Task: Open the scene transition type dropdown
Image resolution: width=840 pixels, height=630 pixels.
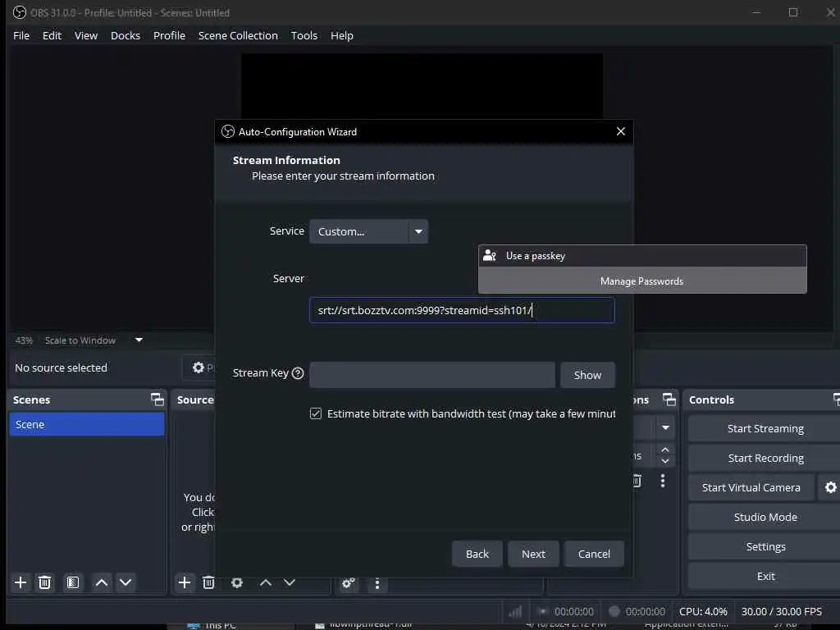Action: [665, 427]
